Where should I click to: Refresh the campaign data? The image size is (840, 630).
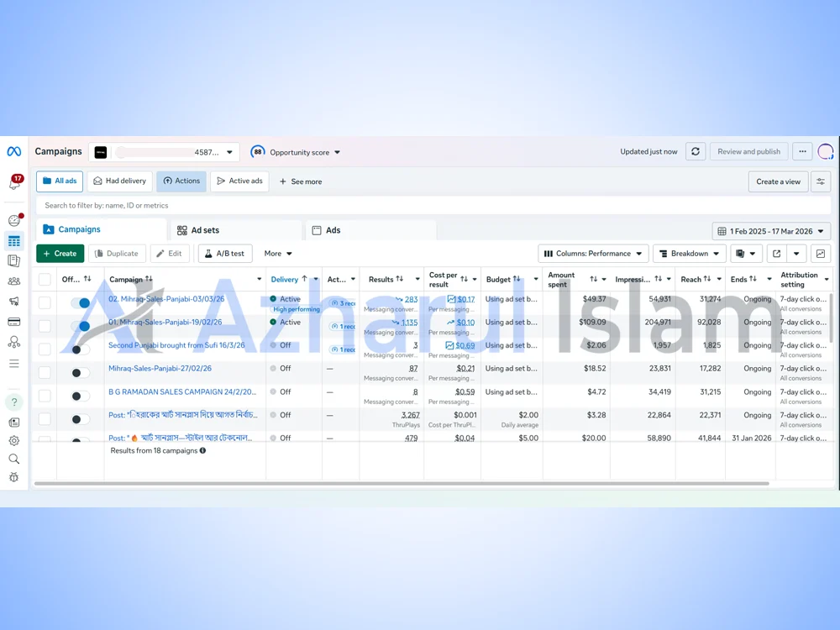(696, 151)
